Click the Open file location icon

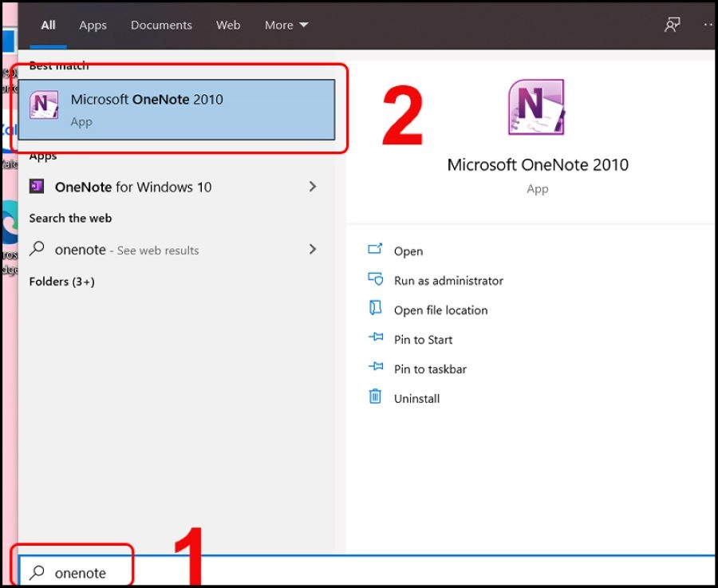[376, 309]
